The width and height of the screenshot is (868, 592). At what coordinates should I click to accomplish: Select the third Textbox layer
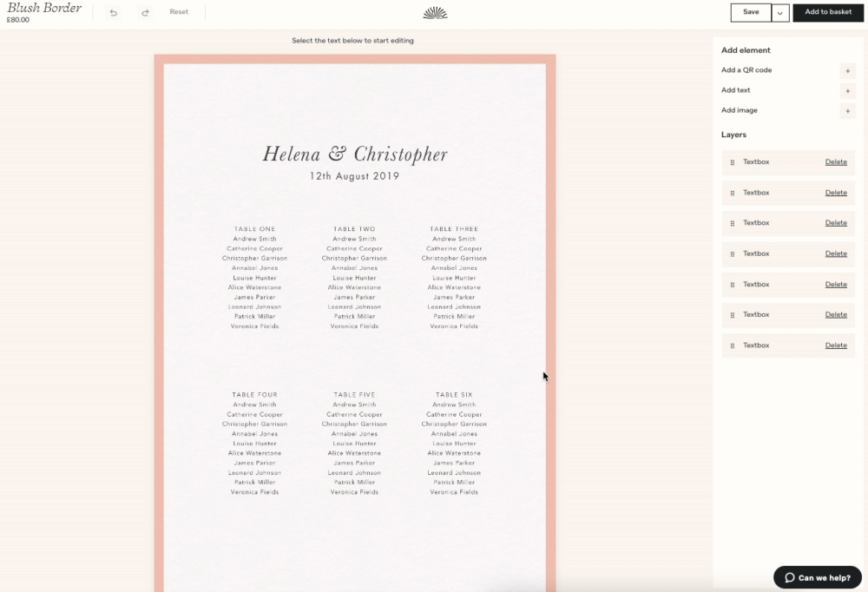tap(756, 223)
